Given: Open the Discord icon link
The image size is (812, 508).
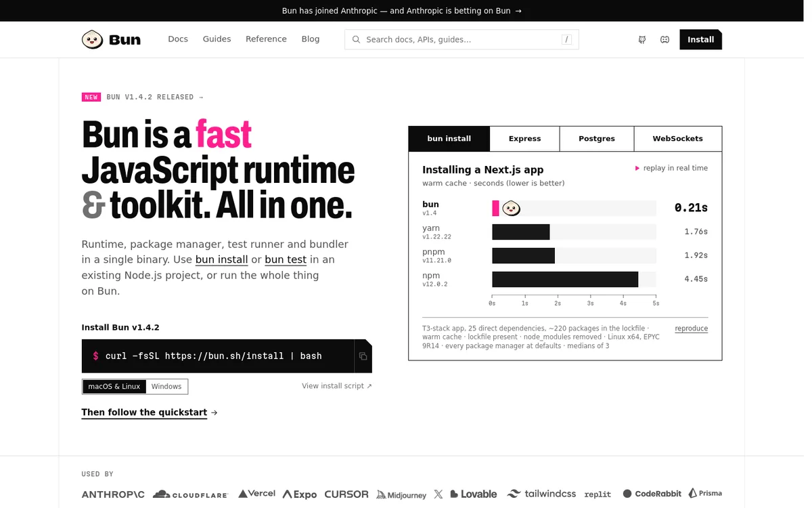Looking at the screenshot, I should 665,40.
